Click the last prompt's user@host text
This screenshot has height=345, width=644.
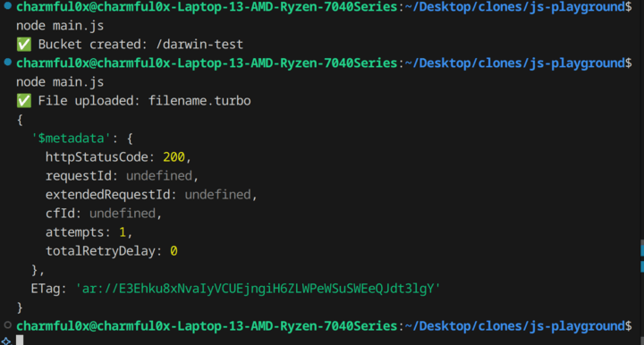click(x=207, y=325)
